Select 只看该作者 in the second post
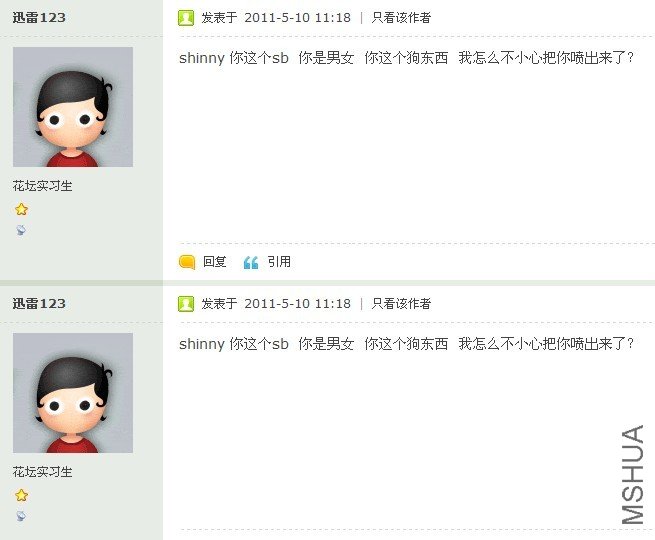The image size is (655, 540). (x=401, y=304)
